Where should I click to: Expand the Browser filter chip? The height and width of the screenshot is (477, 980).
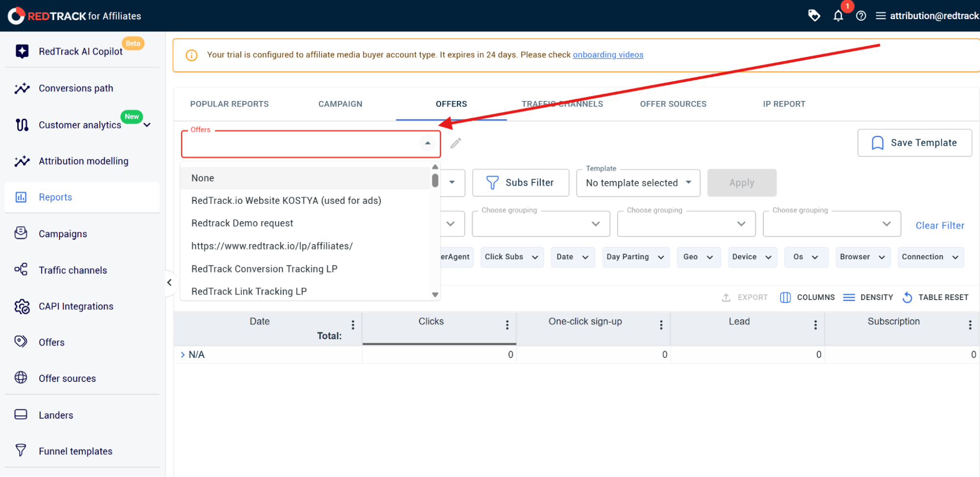pyautogui.click(x=862, y=257)
